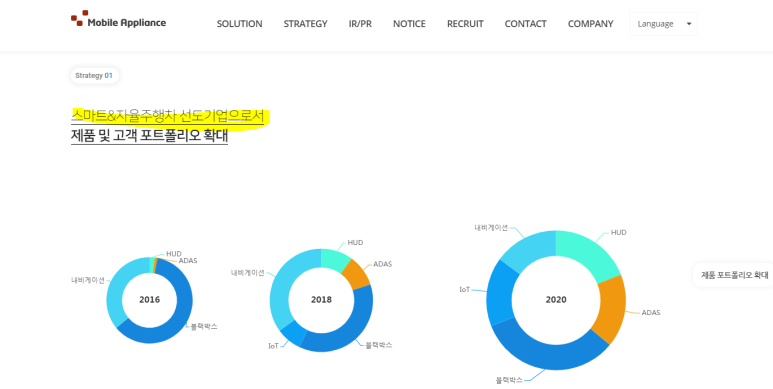
Task: Click the 내비게이션 label of the 2016 chart
Action: tap(88, 280)
